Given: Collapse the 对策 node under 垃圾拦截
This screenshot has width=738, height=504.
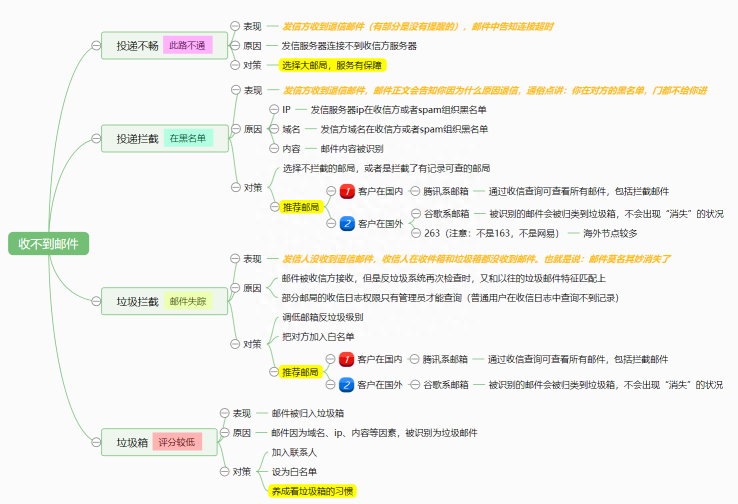Looking at the screenshot, I should click(x=235, y=344).
